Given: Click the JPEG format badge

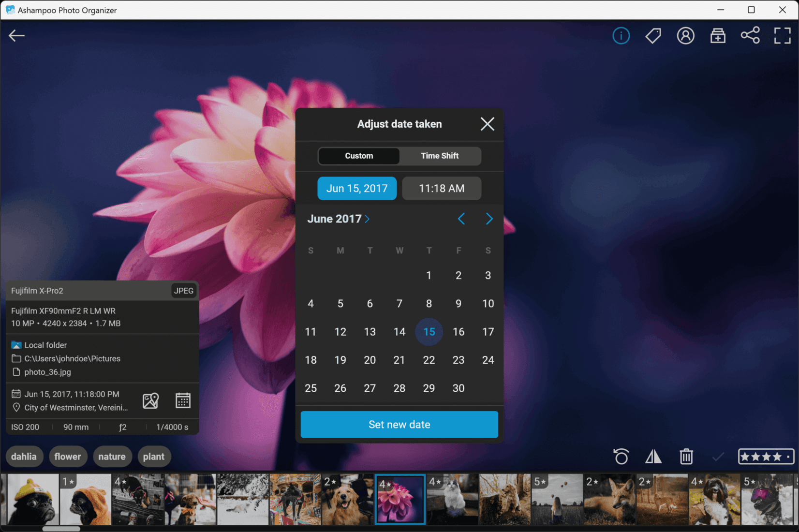Looking at the screenshot, I should 184,291.
